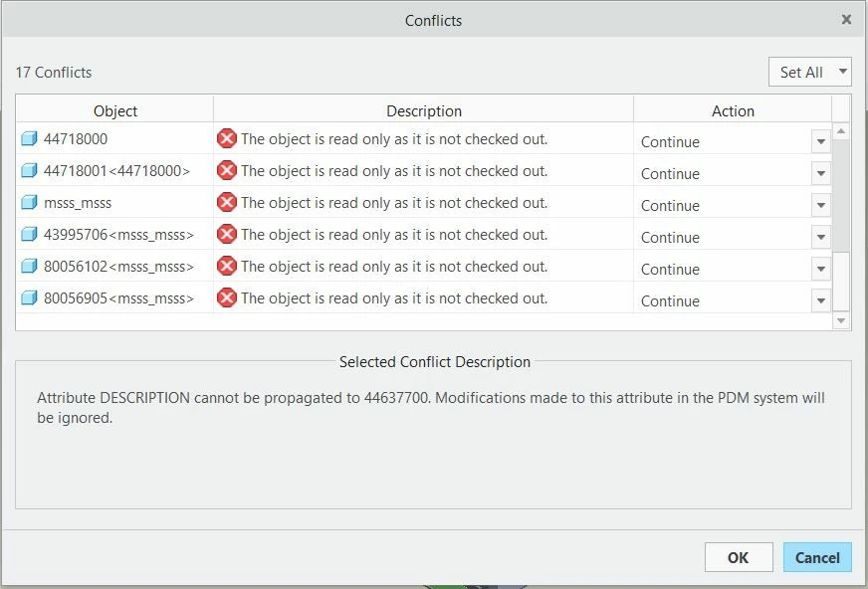Select the 44718000 object row
The width and height of the screenshot is (868, 589).
tap(423, 138)
